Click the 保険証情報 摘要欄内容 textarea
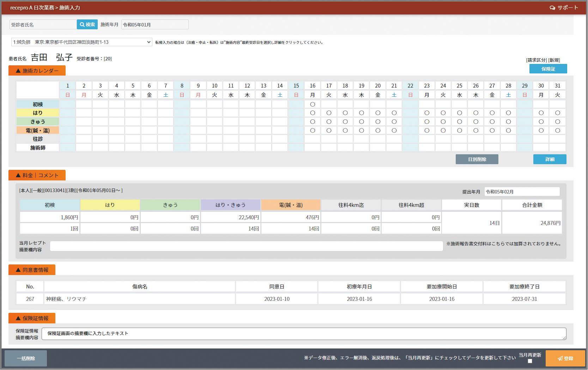 pyautogui.click(x=304, y=334)
